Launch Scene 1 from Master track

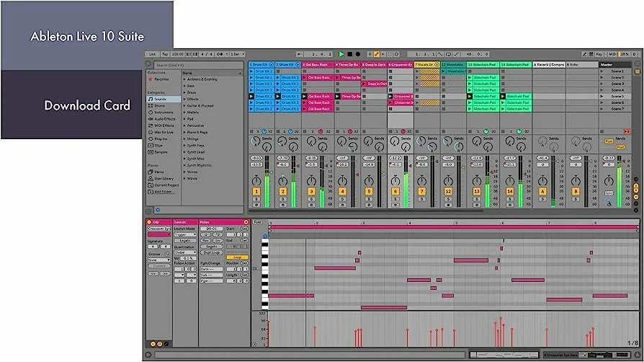pos(602,71)
